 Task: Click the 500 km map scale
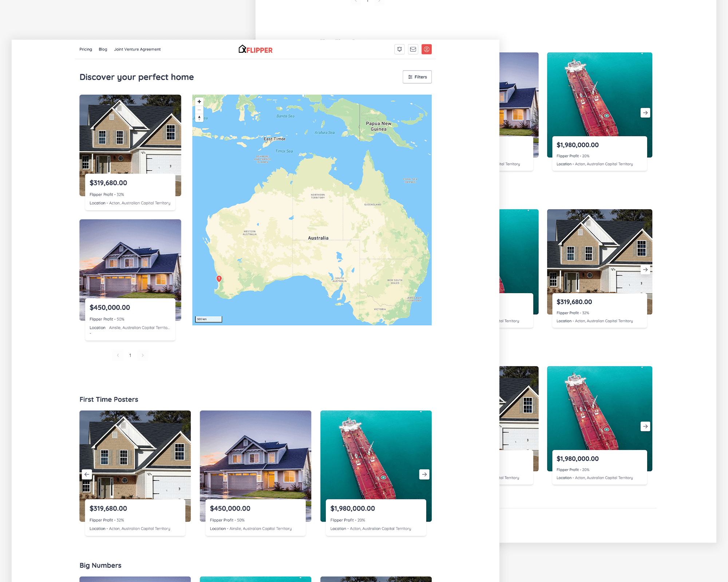click(x=209, y=319)
